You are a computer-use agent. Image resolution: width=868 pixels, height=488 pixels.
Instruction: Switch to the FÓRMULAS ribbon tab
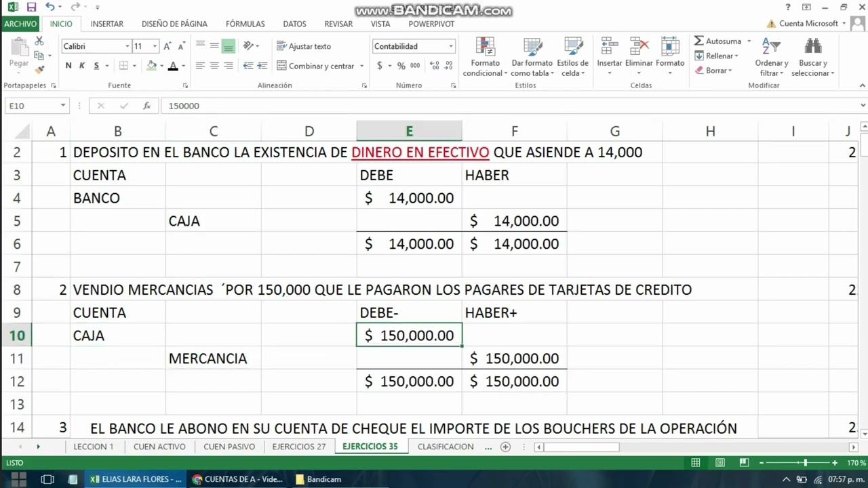tap(245, 24)
